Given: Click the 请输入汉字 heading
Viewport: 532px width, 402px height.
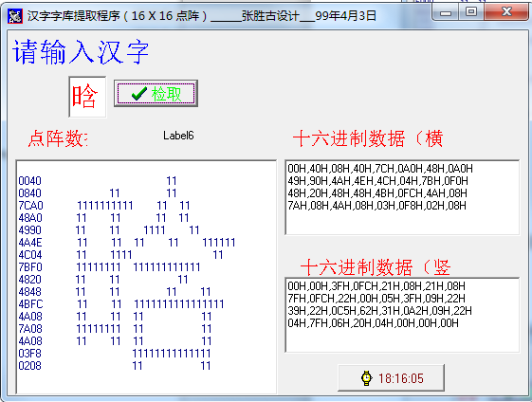Looking at the screenshot, I should (81, 52).
